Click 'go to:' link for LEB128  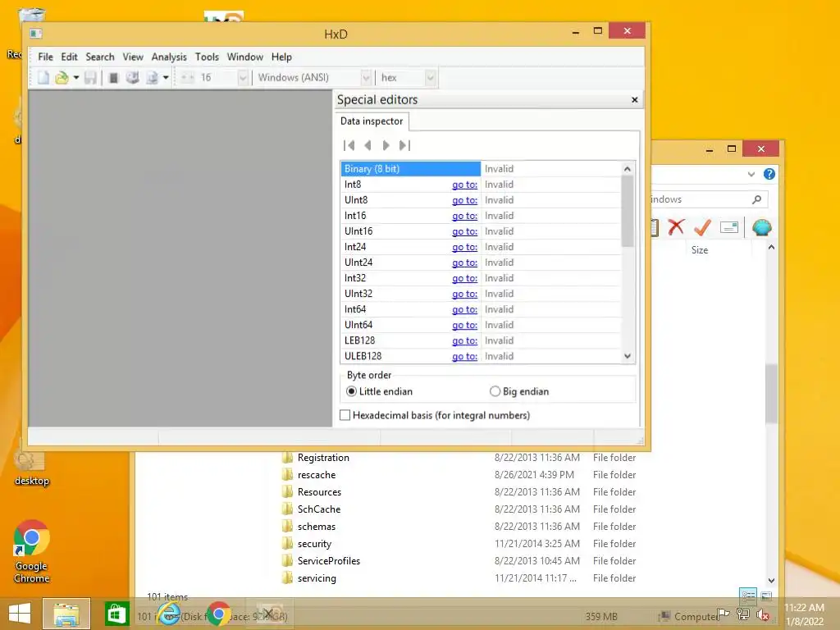464,340
